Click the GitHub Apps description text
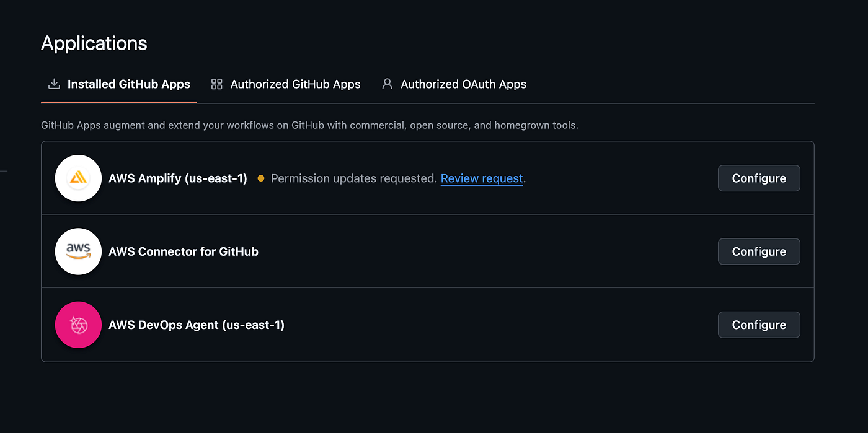Image resolution: width=868 pixels, height=433 pixels. (309, 125)
